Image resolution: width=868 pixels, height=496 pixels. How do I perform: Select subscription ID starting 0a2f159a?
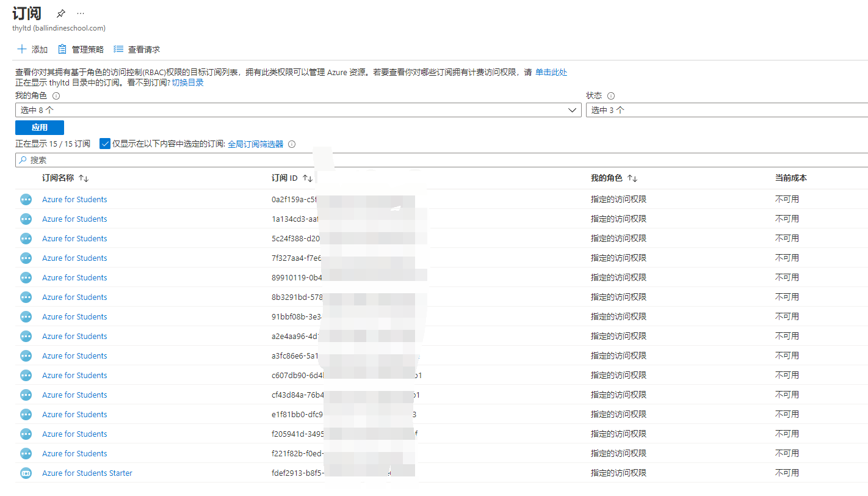click(295, 199)
